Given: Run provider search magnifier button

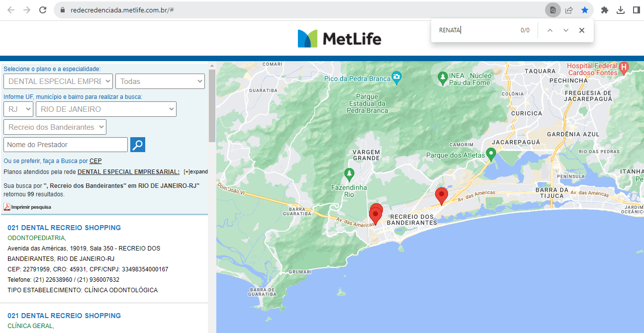Looking at the screenshot, I should 138,145.
